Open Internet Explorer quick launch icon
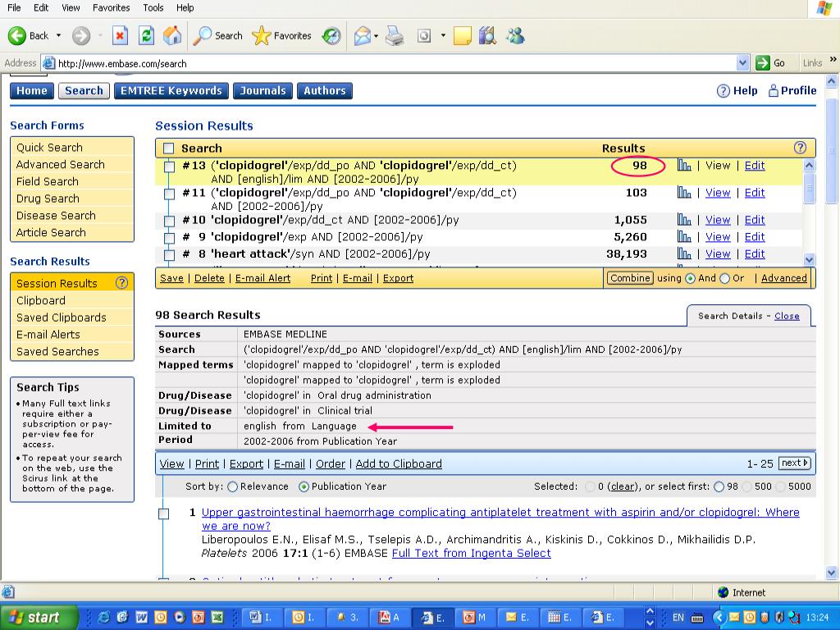 tap(103, 618)
